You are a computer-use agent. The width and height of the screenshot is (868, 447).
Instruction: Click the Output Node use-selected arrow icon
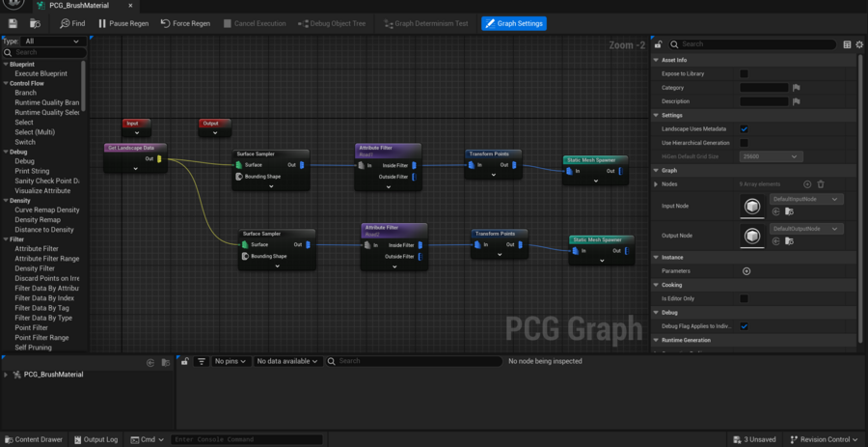775,241
